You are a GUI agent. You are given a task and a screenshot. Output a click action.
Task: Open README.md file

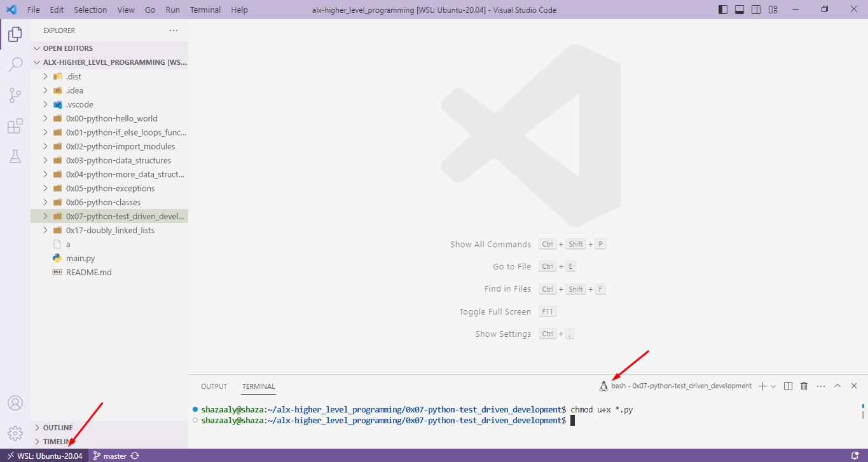pos(109,272)
